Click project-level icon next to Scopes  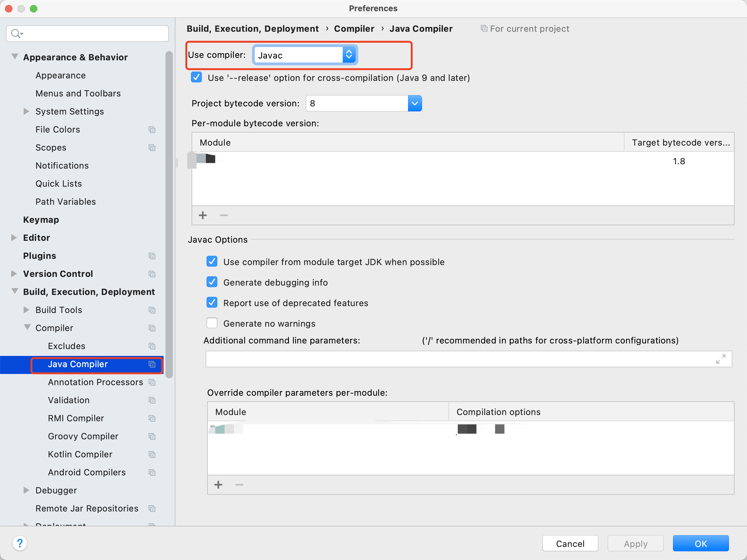pyautogui.click(x=152, y=147)
